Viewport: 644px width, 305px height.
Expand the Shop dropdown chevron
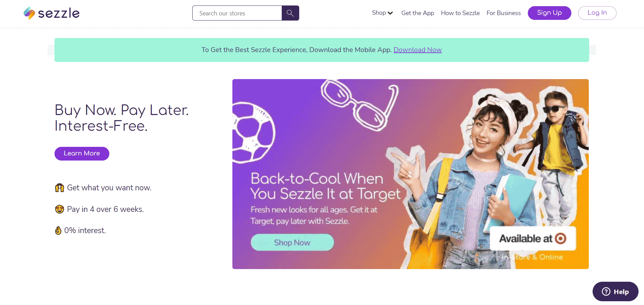[x=390, y=13]
